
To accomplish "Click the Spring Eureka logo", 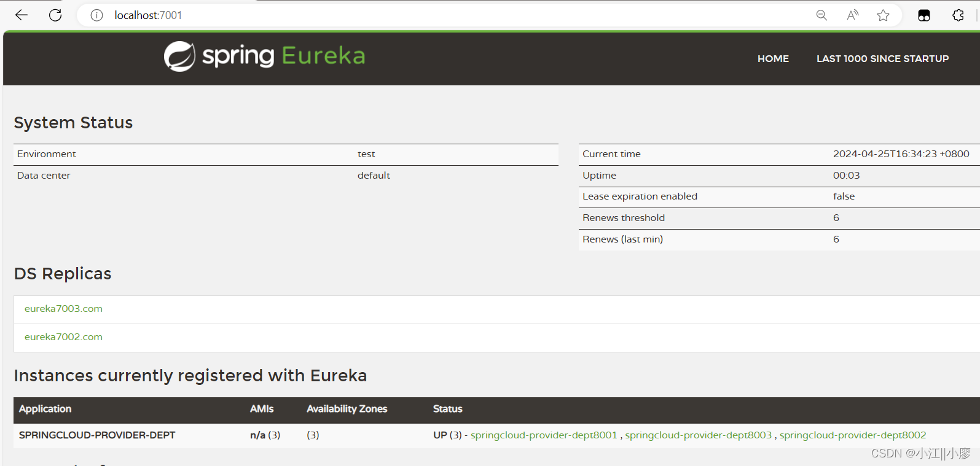I will (x=265, y=56).
